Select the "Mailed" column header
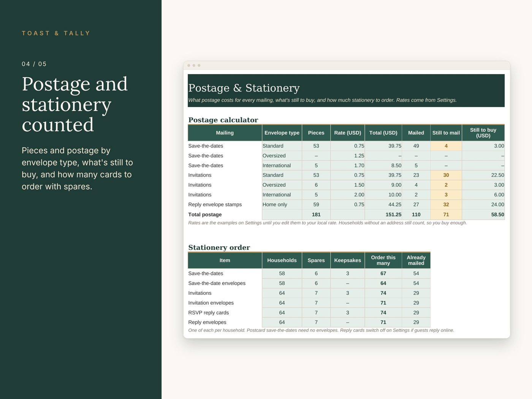The height and width of the screenshot is (399, 532). coord(416,133)
